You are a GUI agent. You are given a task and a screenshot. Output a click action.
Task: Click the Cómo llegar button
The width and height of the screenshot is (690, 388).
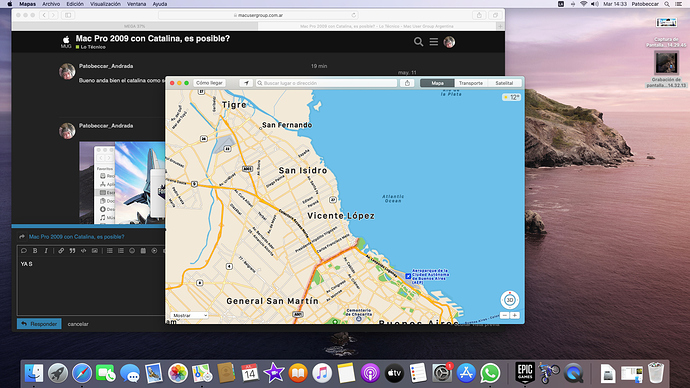(209, 83)
